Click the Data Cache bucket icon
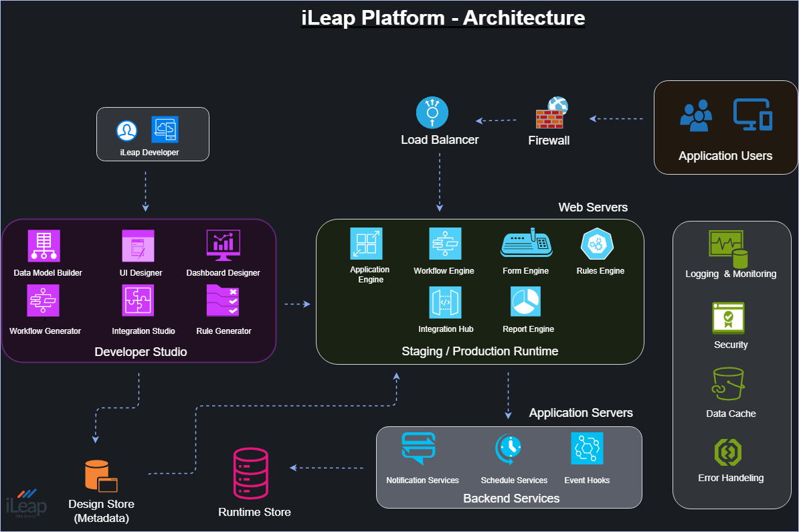The height and width of the screenshot is (532, 799). [728, 383]
